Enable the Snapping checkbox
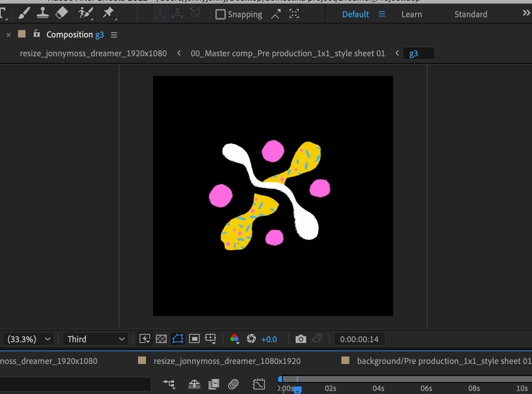The image size is (532, 394). coord(221,14)
